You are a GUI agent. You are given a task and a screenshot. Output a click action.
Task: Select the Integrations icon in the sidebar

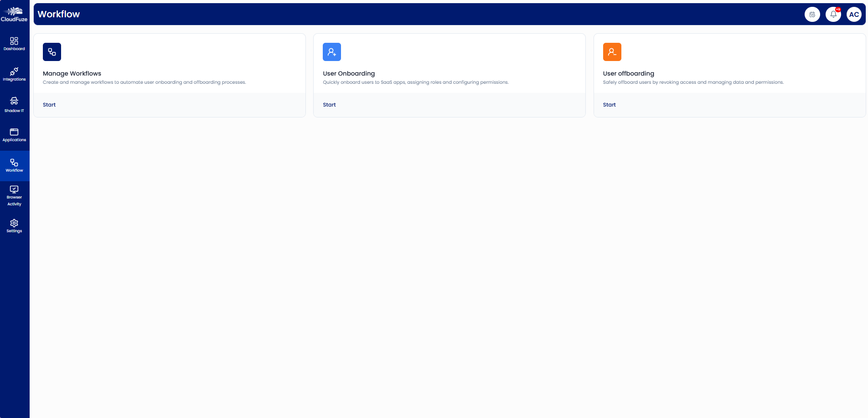(x=14, y=73)
